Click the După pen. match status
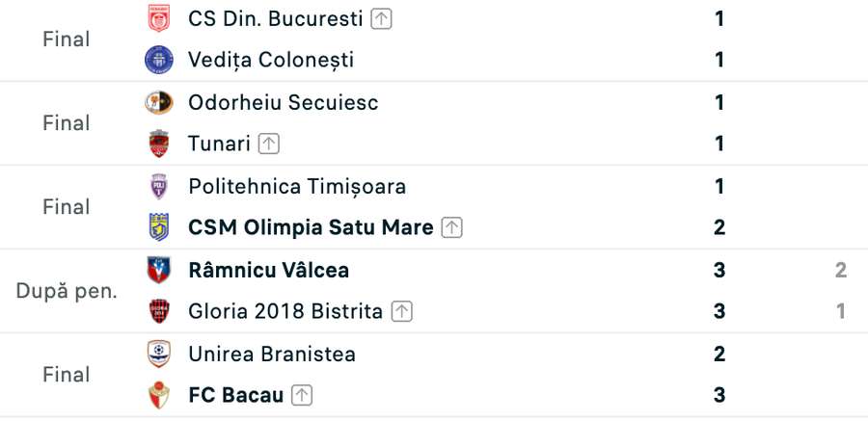This screenshot has width=868, height=421. (67, 291)
